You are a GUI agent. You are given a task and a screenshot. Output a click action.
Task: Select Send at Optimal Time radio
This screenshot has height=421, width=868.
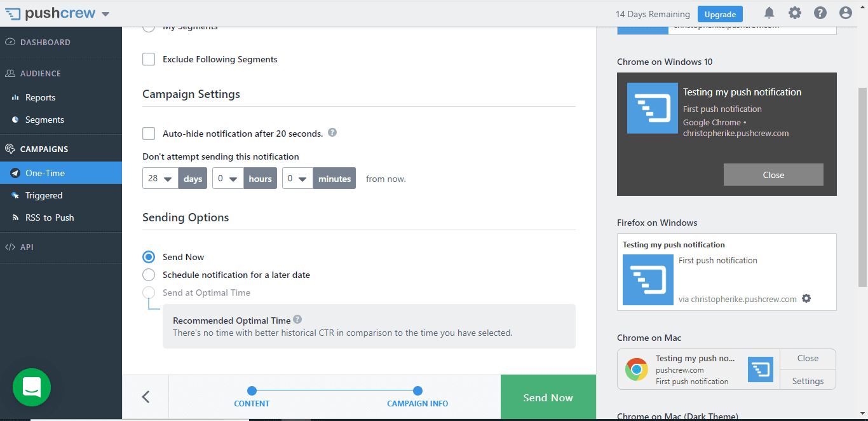pos(149,293)
